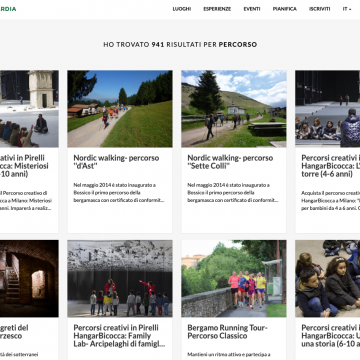Click the Bergamo Running Tour- Percorso Classico title
The image size is (360, 360).
tap(227, 332)
